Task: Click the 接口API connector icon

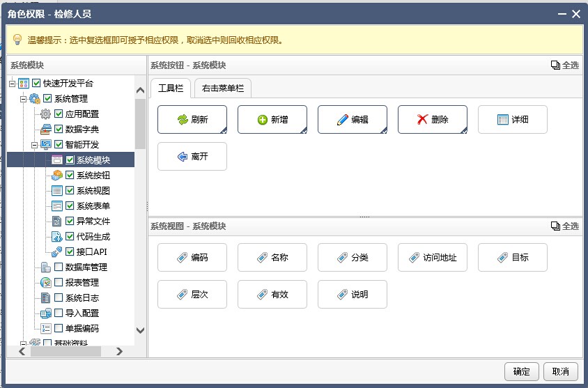Action: click(56, 252)
